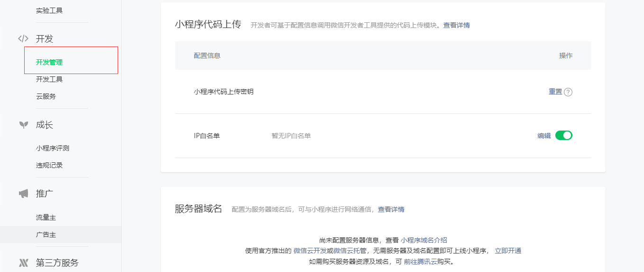Open 流量主 under 推广
The height and width of the screenshot is (272, 644).
[x=46, y=217]
